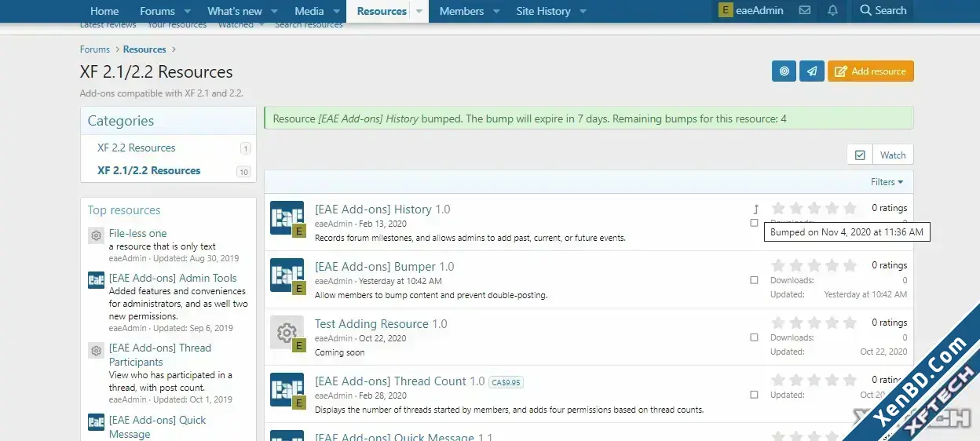Open the inbox envelope icon
This screenshot has width=980, height=441.
[804, 11]
